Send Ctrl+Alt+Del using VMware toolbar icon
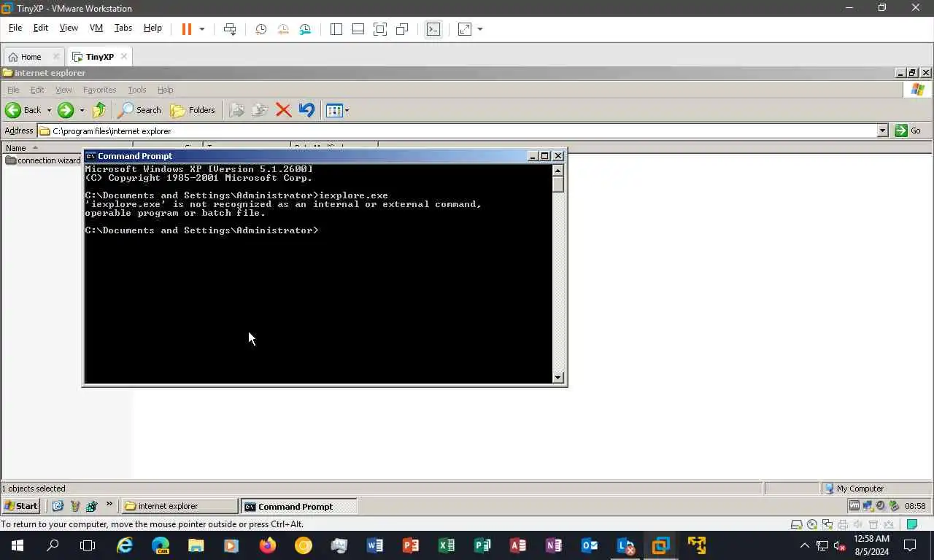934x560 pixels. 230,29
